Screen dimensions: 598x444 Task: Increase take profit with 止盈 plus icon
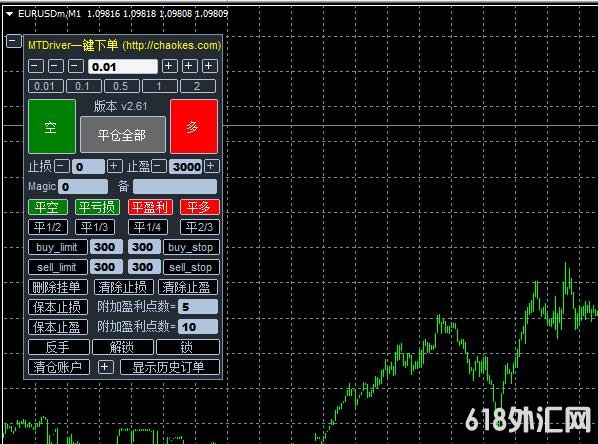tap(212, 166)
